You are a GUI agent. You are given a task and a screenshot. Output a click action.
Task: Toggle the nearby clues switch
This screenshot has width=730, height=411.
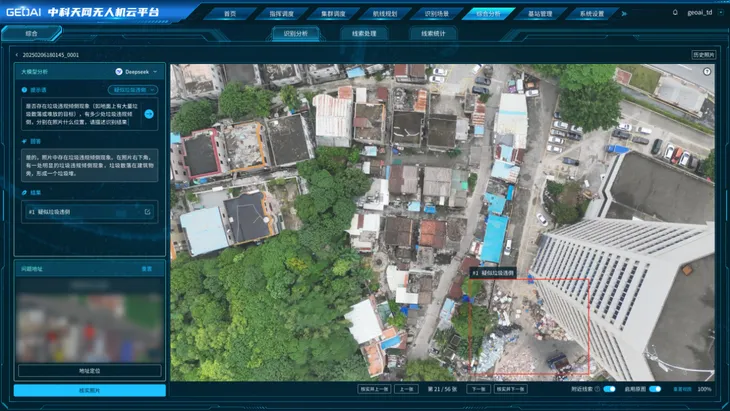click(x=609, y=389)
